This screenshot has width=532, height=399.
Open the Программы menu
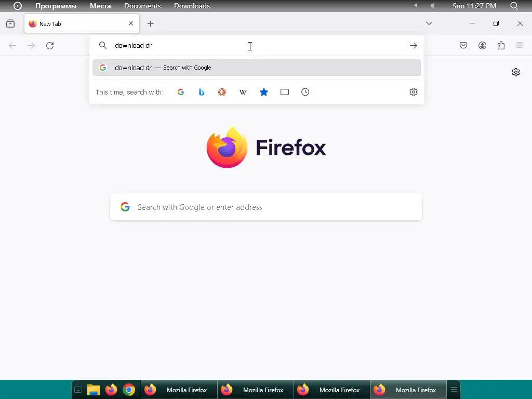pos(56,6)
